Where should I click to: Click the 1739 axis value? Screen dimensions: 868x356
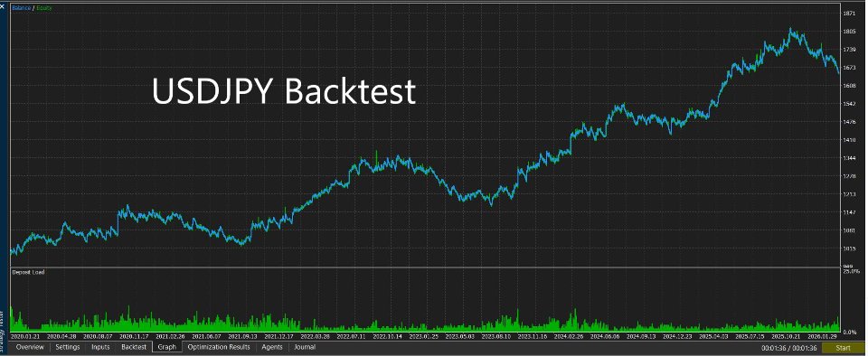(x=850, y=50)
